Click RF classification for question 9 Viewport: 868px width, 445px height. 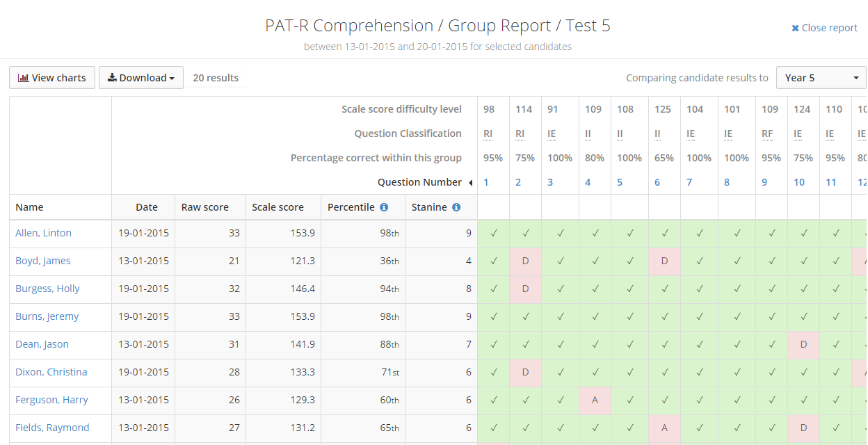[766, 133]
